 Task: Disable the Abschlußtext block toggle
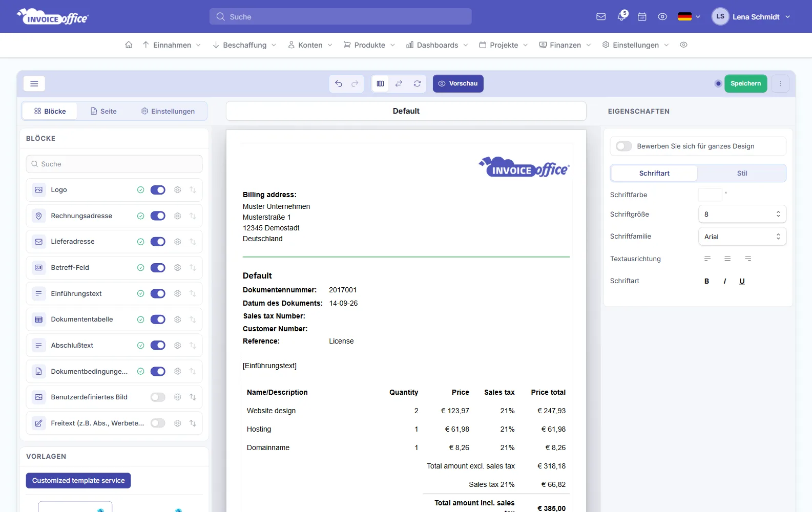[x=158, y=346]
